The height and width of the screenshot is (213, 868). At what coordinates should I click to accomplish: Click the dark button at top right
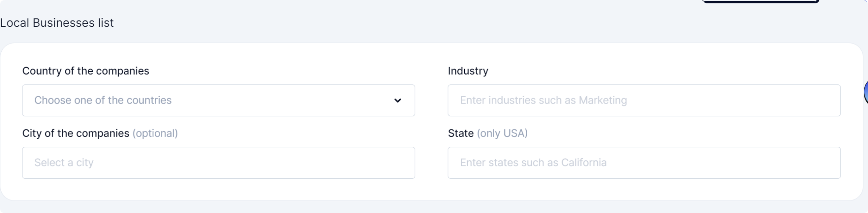pos(760,1)
